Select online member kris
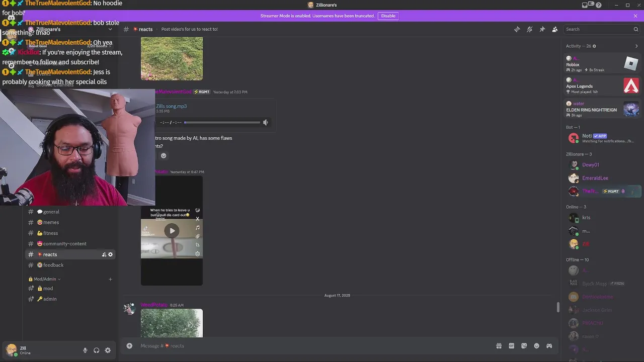Image resolution: width=644 pixels, height=362 pixels. pyautogui.click(x=602, y=218)
